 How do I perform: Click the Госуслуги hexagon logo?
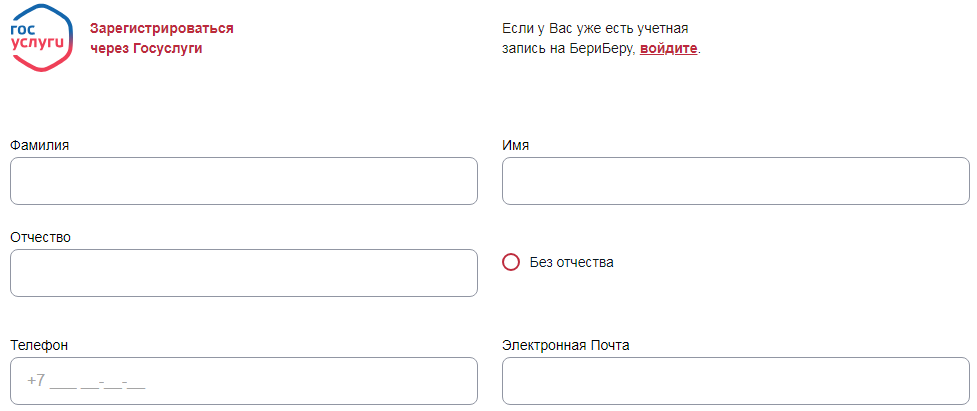point(42,38)
